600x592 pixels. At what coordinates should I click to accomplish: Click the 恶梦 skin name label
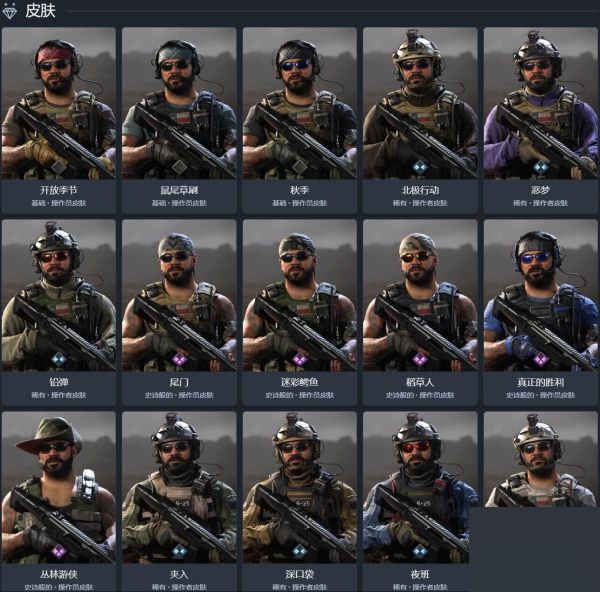[x=540, y=190]
